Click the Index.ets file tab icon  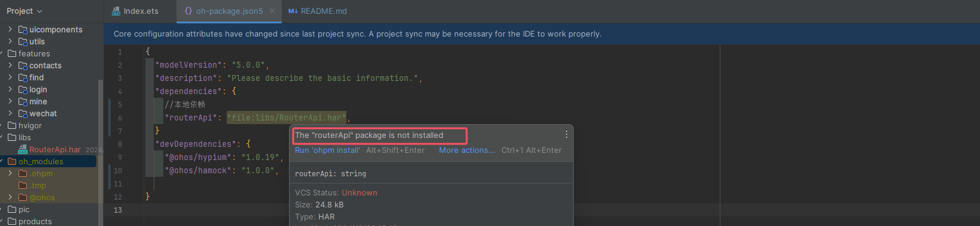116,11
